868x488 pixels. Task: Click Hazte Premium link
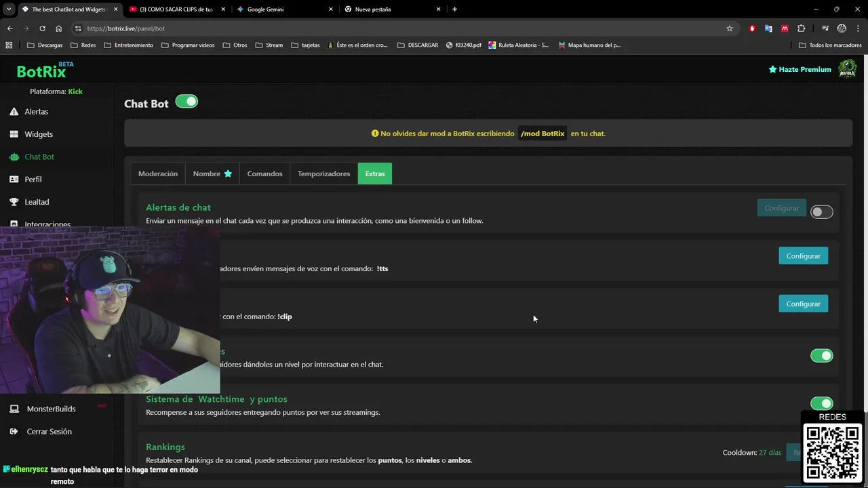tap(800, 69)
